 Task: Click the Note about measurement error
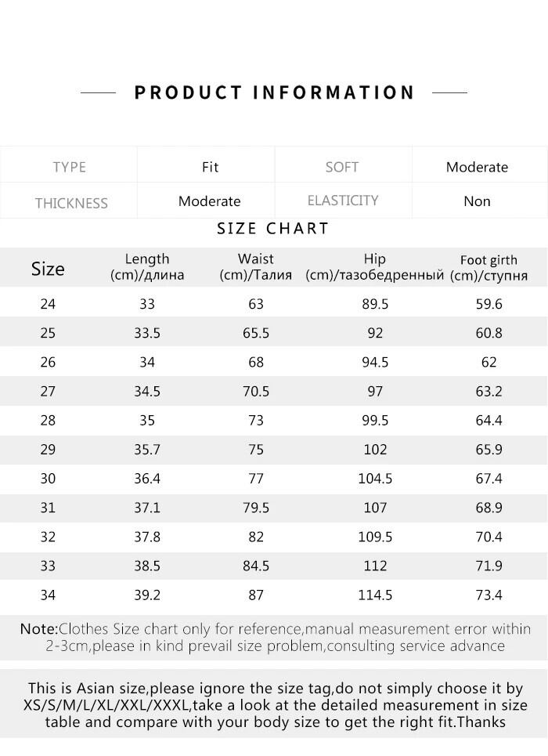[274, 637]
